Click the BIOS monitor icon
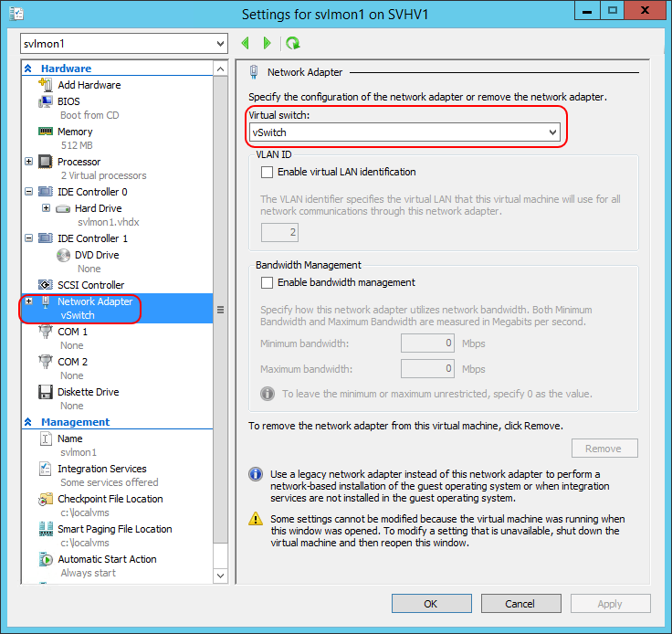672x634 pixels. [46, 101]
